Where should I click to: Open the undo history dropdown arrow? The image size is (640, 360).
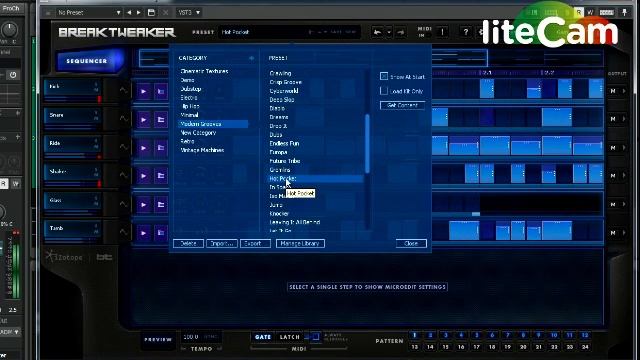(x=389, y=32)
